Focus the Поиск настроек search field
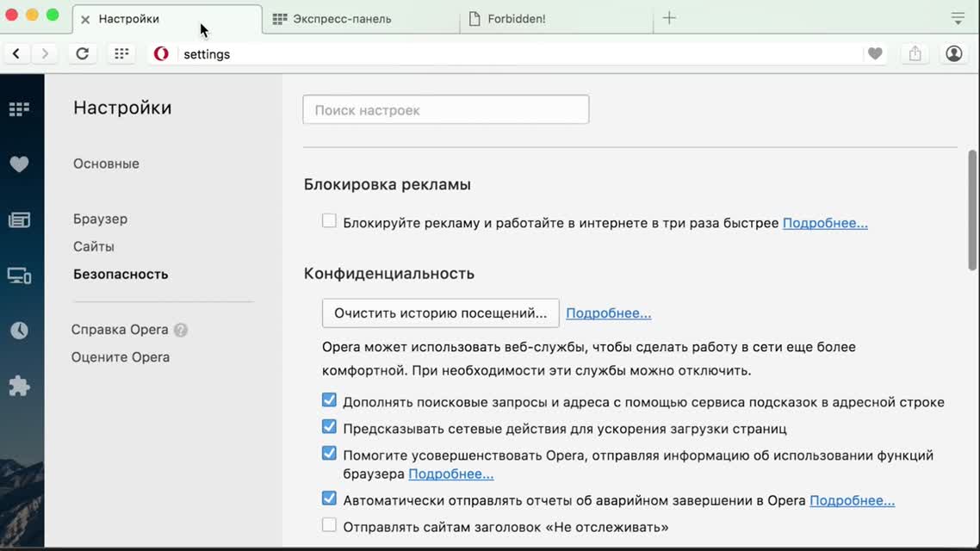Screen dimensions: 980x551 click(x=445, y=110)
